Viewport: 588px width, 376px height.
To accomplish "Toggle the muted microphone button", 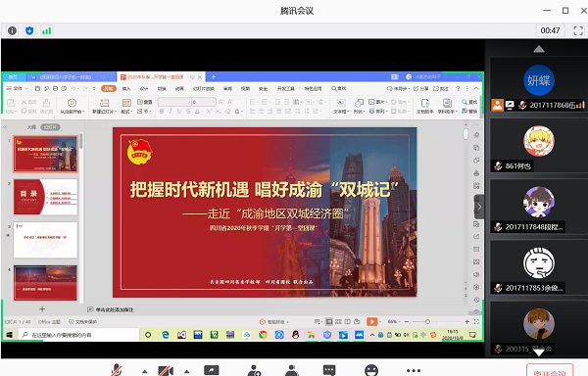I will tap(117, 370).
